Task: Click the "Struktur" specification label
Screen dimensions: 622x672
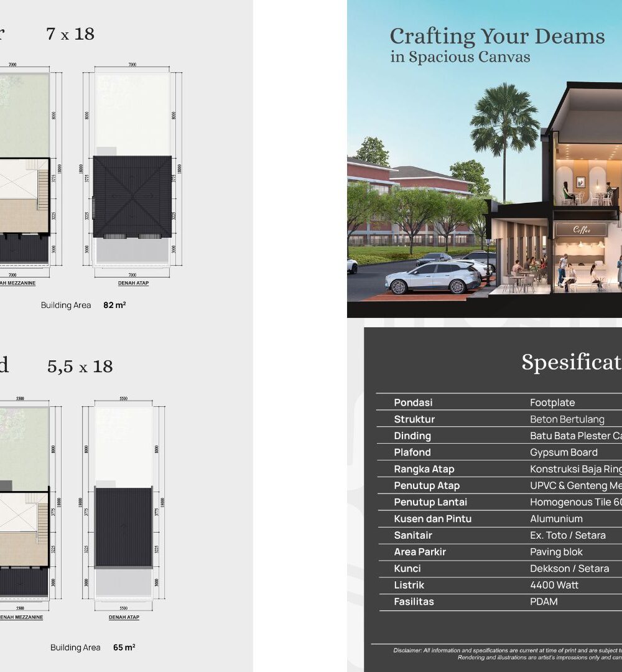Action: coord(414,419)
